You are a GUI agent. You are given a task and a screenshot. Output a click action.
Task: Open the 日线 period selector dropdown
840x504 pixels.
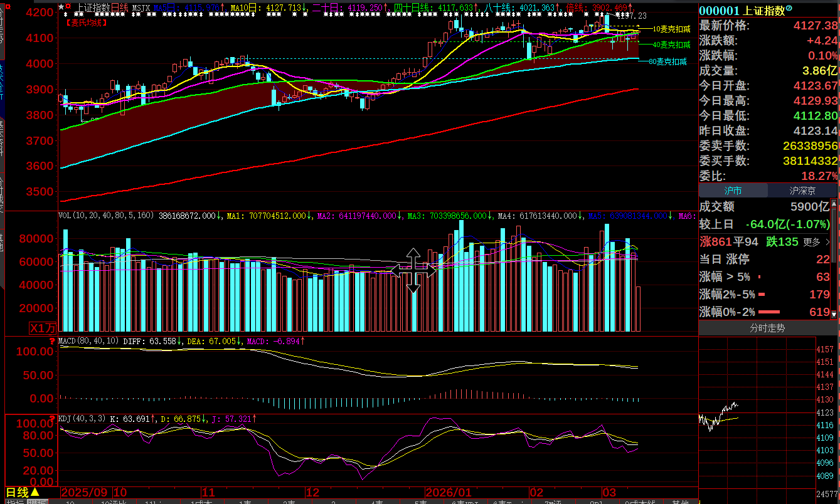pyautogui.click(x=22, y=493)
